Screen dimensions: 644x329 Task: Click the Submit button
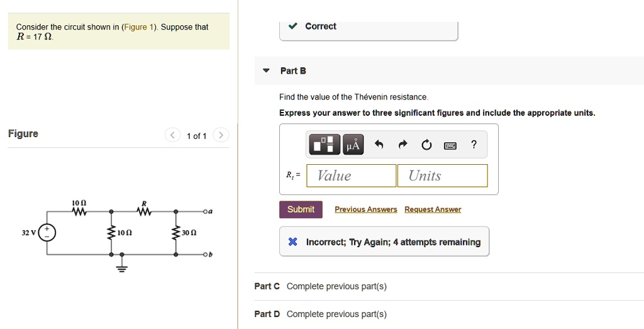(301, 209)
